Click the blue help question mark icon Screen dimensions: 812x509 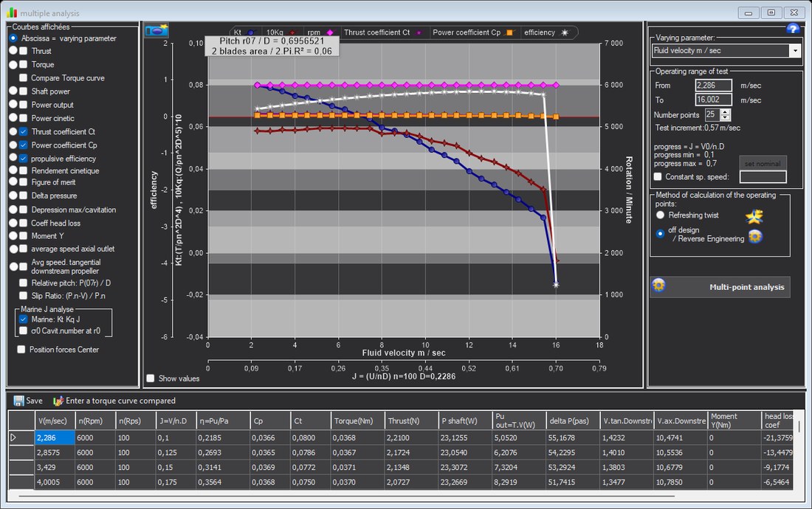coord(793,29)
